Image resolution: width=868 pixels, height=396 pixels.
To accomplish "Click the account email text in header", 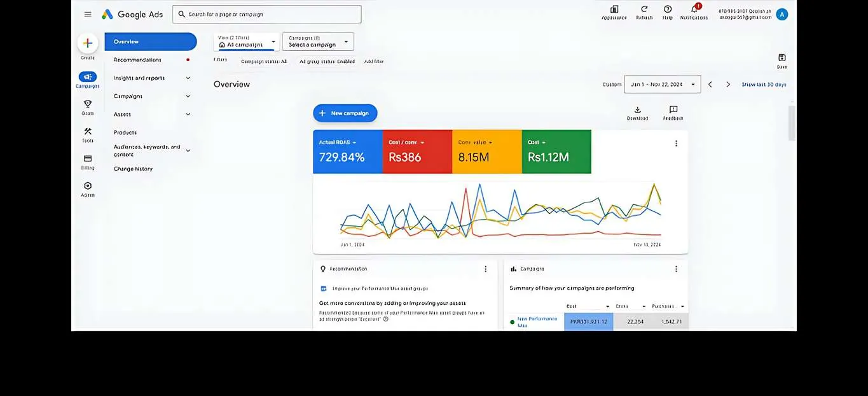I will click(745, 17).
